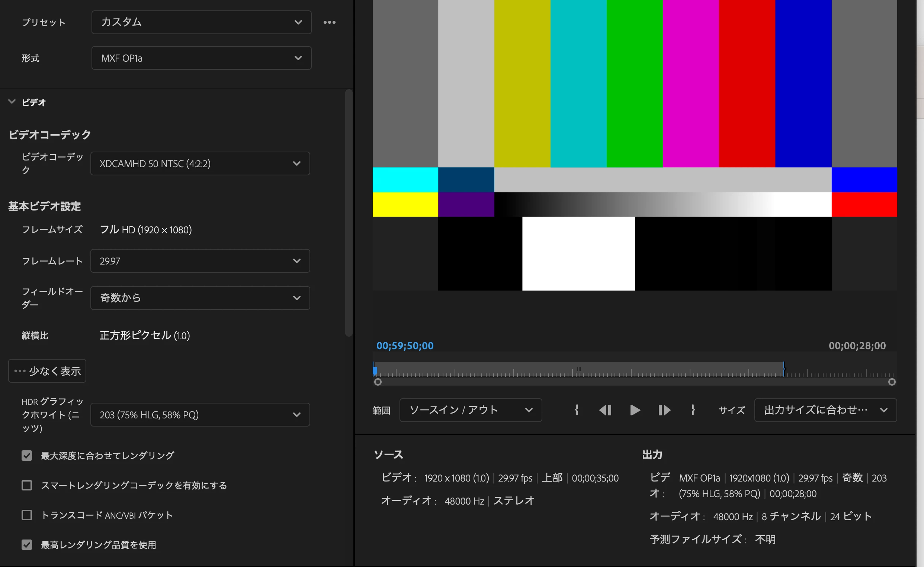Step back one frame in the preview
This screenshot has height=567, width=924.
tap(605, 410)
